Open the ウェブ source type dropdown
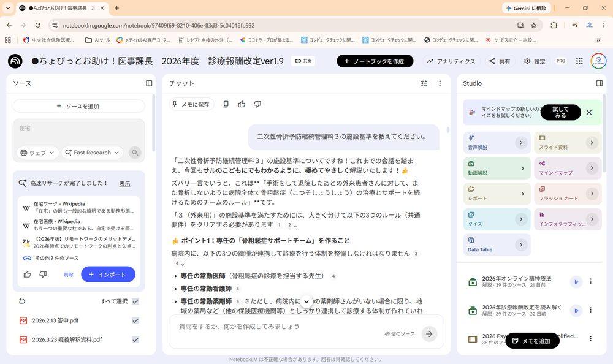The image size is (613, 364). 37,153
